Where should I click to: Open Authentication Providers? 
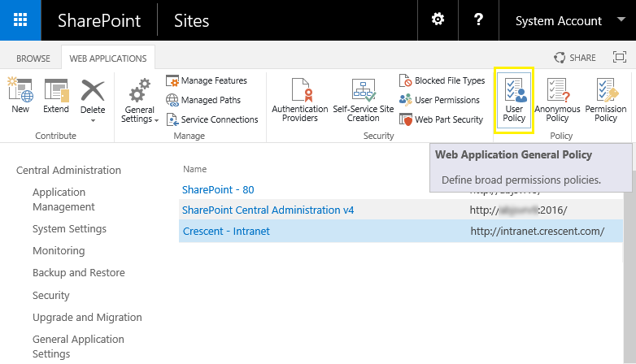point(300,100)
